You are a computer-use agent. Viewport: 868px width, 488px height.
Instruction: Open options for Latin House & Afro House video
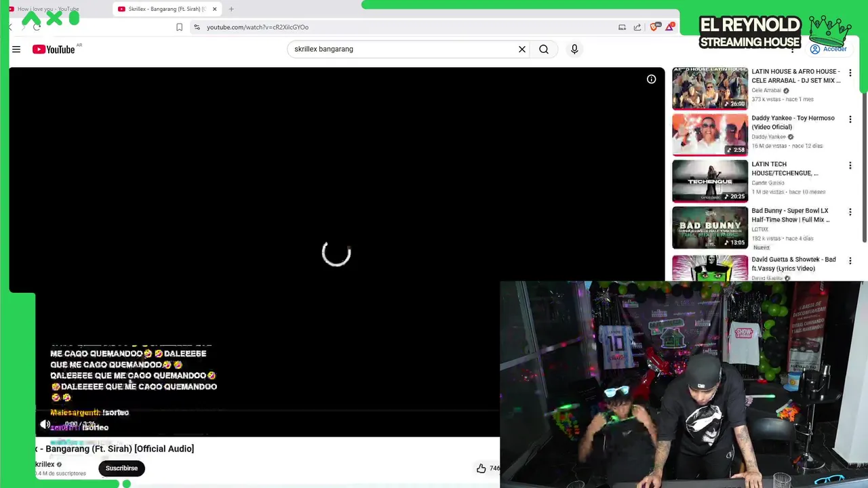pyautogui.click(x=850, y=73)
